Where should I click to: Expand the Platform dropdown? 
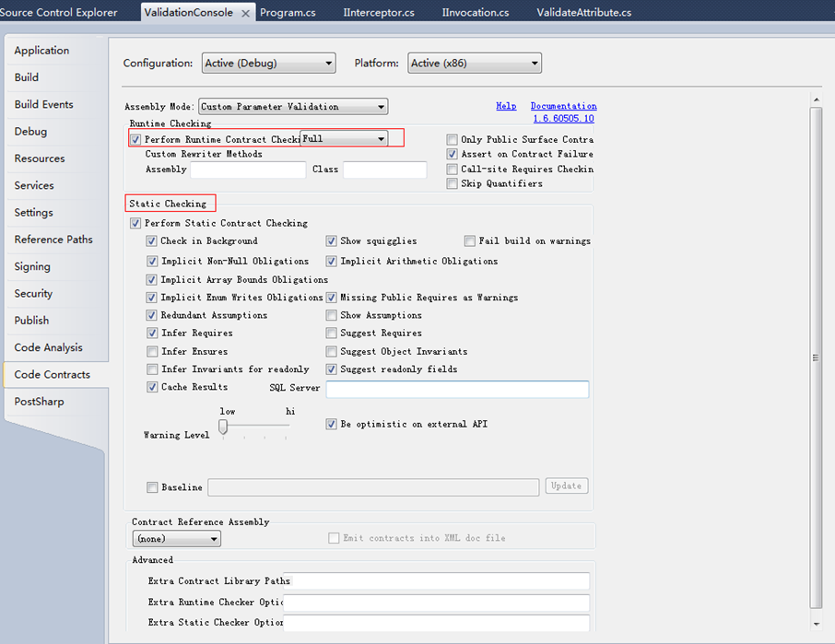(474, 64)
